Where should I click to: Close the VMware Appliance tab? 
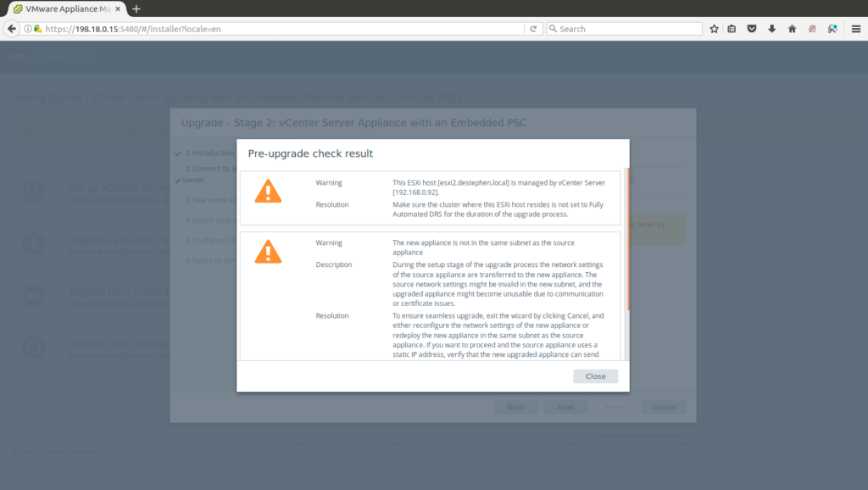pos(118,8)
